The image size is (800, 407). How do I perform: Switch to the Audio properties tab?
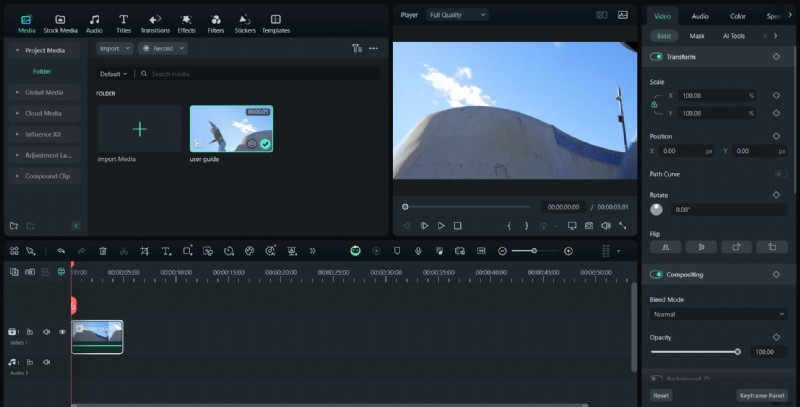pos(700,16)
